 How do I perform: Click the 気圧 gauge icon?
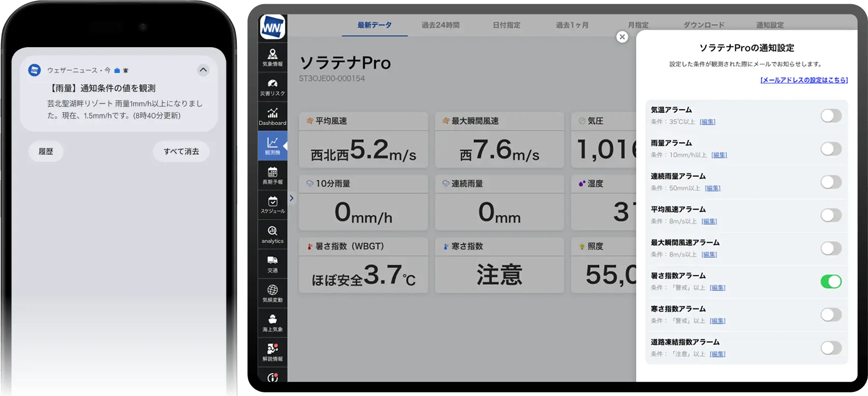click(582, 121)
